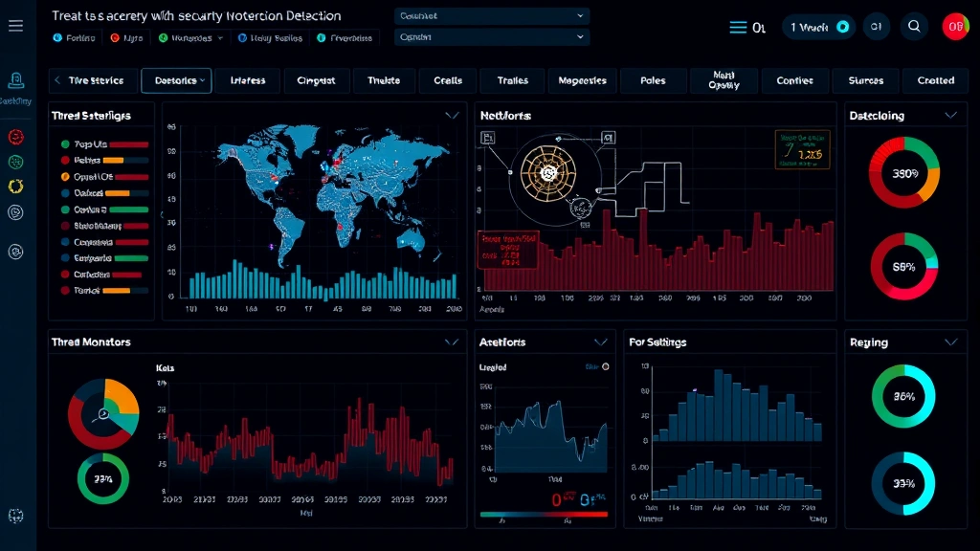Viewport: 980px width, 551px height.
Task: Click the hamburger menu icon at top left
Action: pyautogui.click(x=15, y=25)
